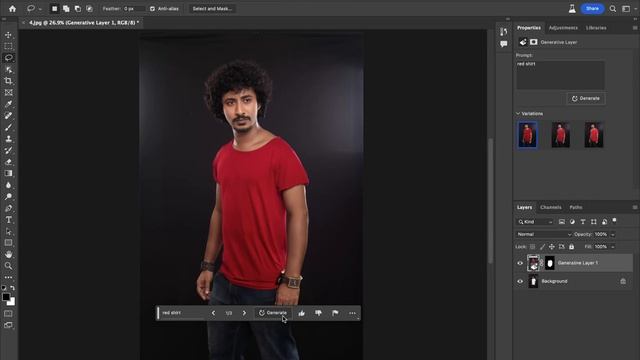
Task: Select the Crop tool
Action: point(8,81)
